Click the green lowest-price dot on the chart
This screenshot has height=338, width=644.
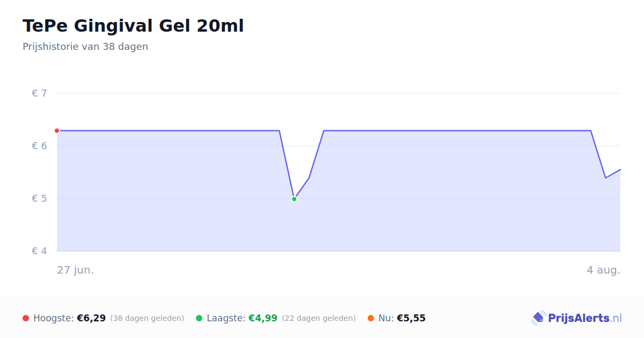tap(294, 199)
